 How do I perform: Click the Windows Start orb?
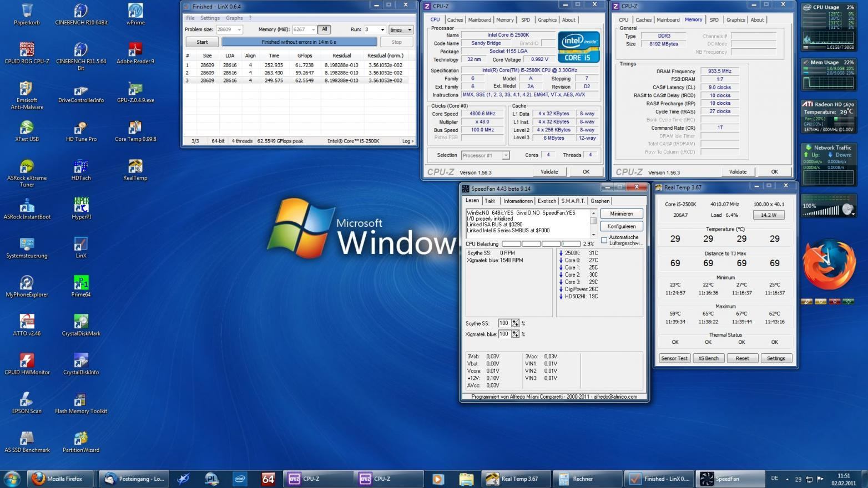12,479
